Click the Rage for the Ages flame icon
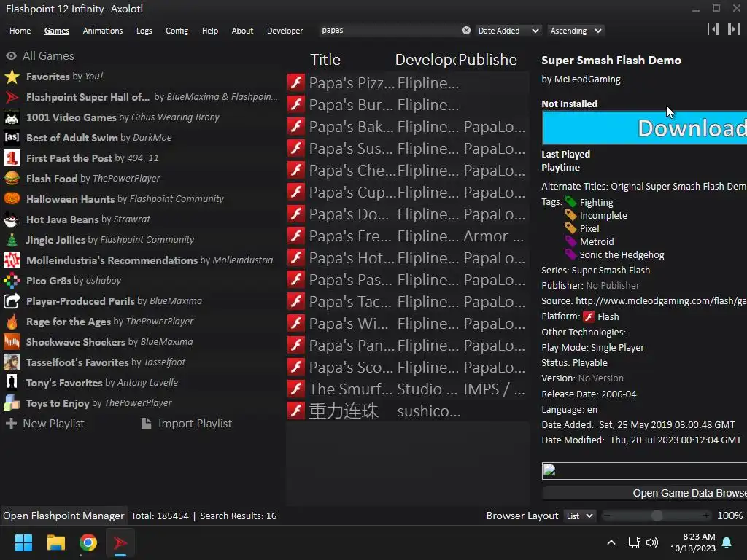The height and width of the screenshot is (560, 747). 12,322
